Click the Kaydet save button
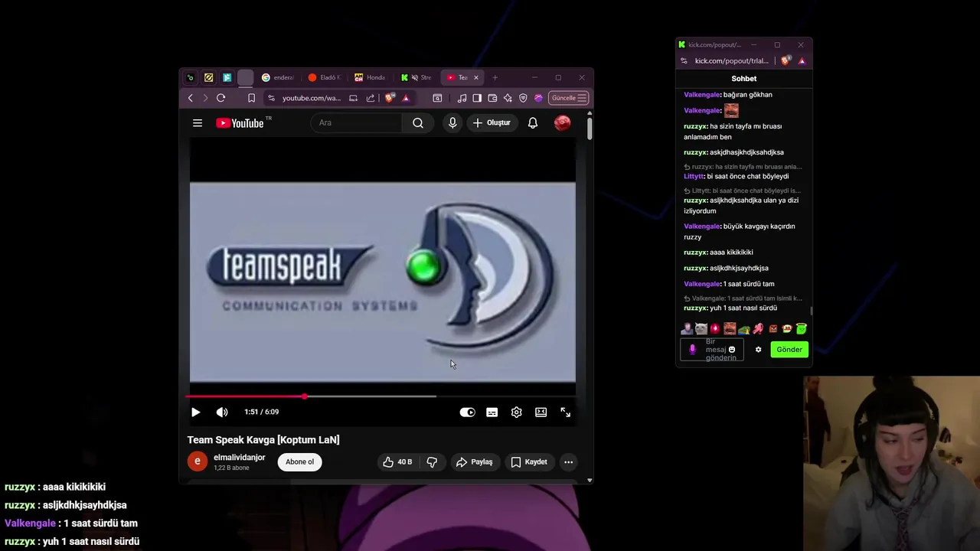980x551 pixels. (529, 461)
